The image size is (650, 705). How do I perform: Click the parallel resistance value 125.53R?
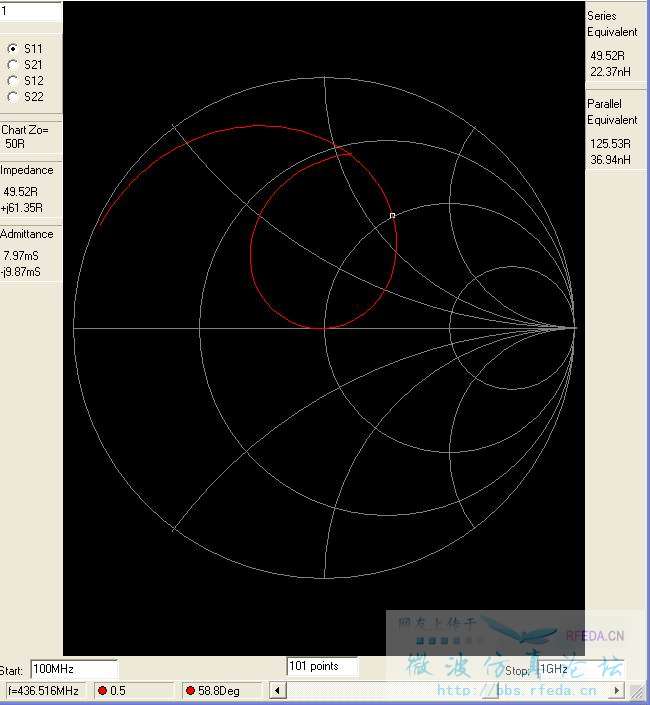pos(610,143)
